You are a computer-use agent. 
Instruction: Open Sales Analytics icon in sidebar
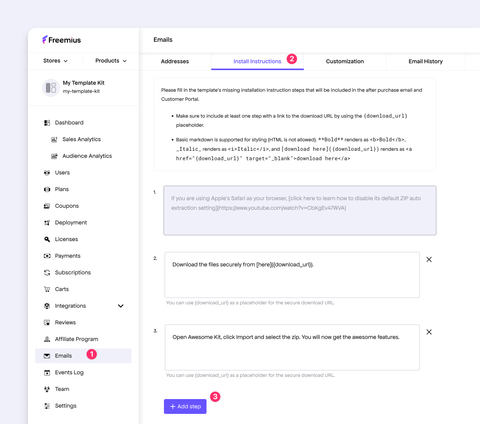(x=54, y=139)
